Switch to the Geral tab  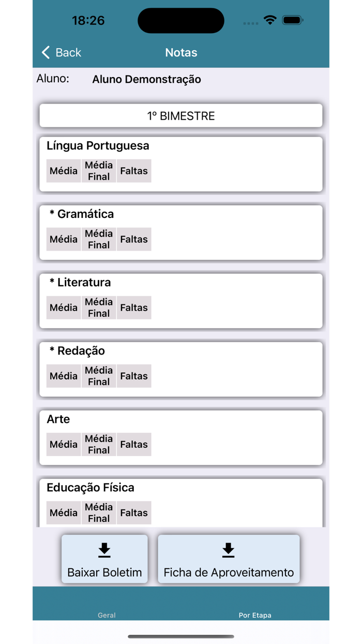(107, 615)
